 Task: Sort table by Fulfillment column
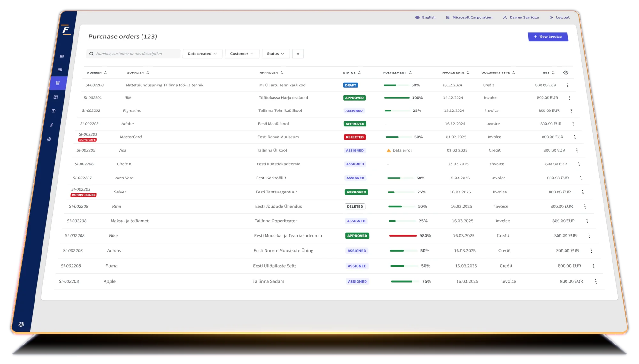tap(397, 73)
